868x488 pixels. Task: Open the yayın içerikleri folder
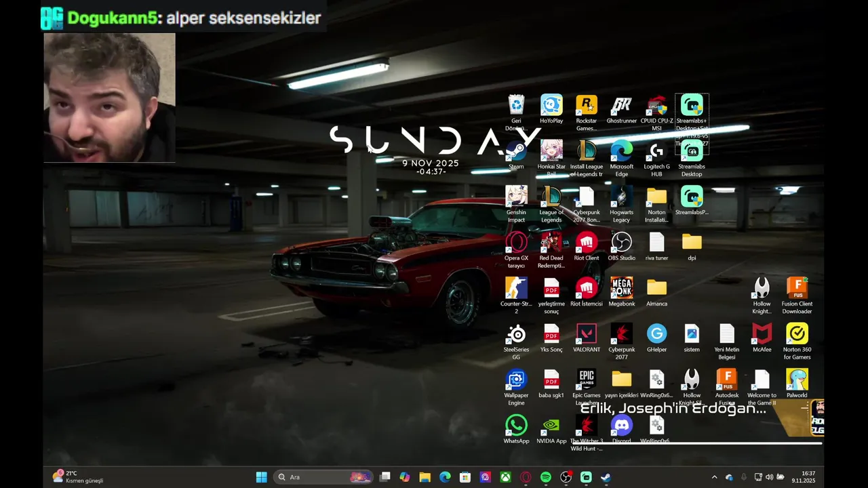click(622, 384)
